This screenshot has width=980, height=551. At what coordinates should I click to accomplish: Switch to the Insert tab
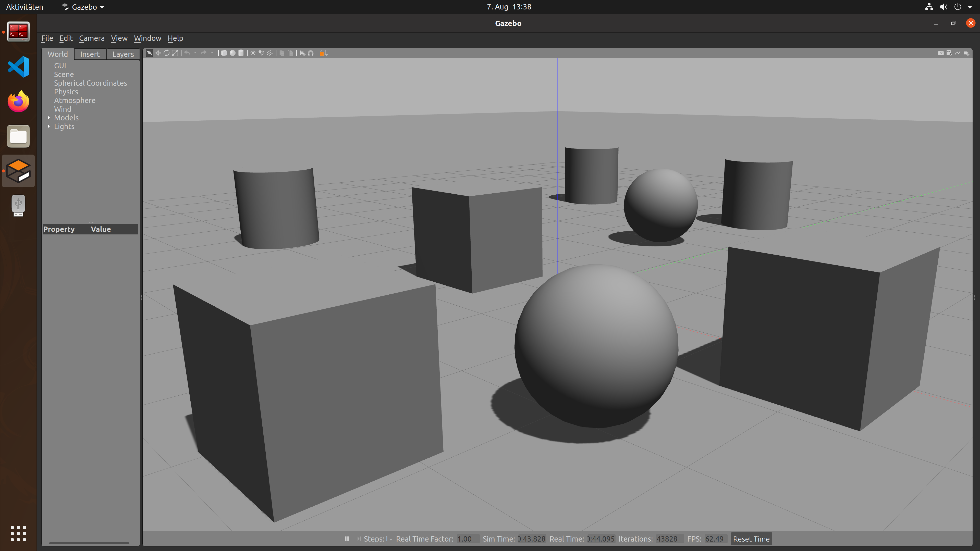click(90, 54)
